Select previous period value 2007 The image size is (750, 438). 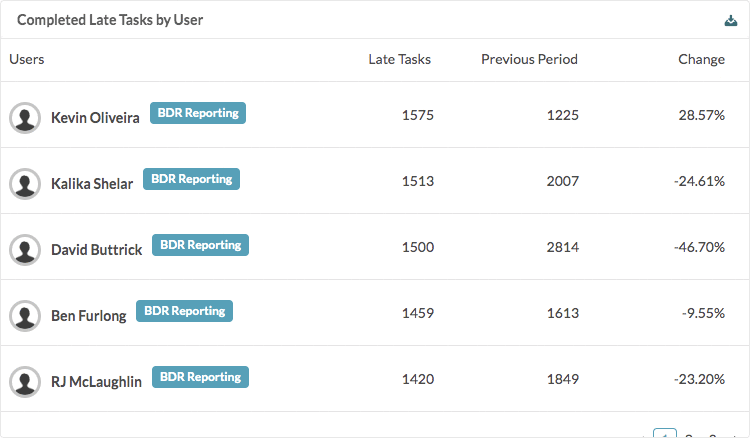pos(562,181)
